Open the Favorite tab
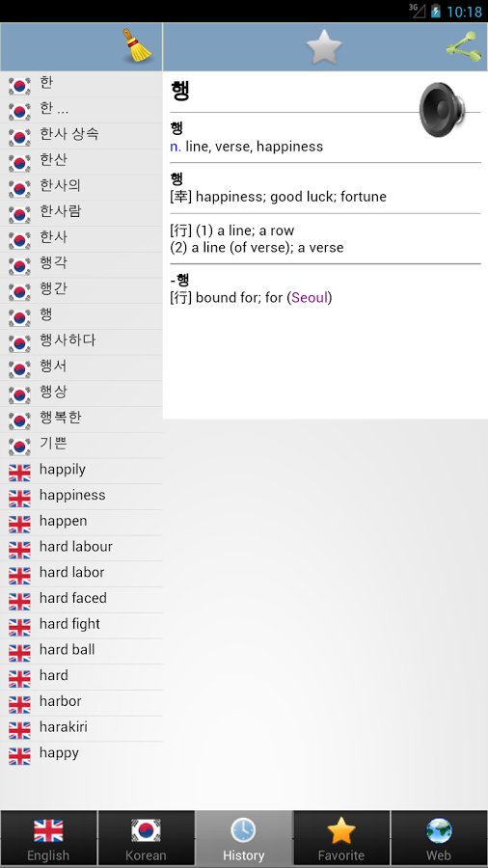This screenshot has height=868, width=488. click(341, 839)
